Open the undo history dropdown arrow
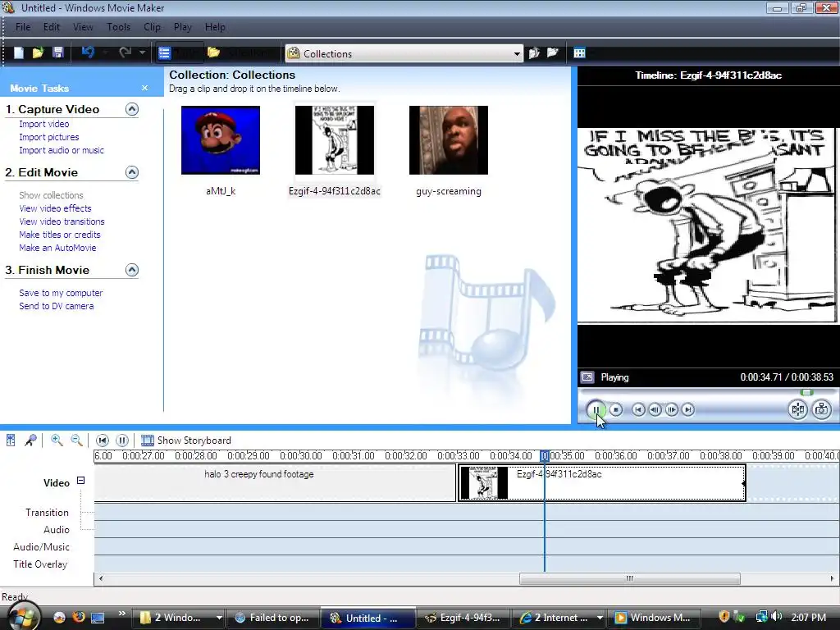Image resolution: width=840 pixels, height=630 pixels. 105,52
